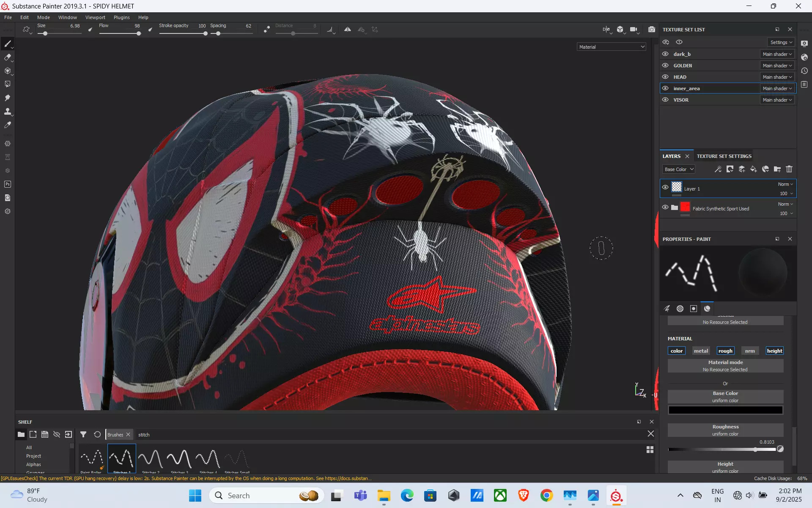
Task: Open Main shader dropdown for VISOR
Action: (777, 100)
